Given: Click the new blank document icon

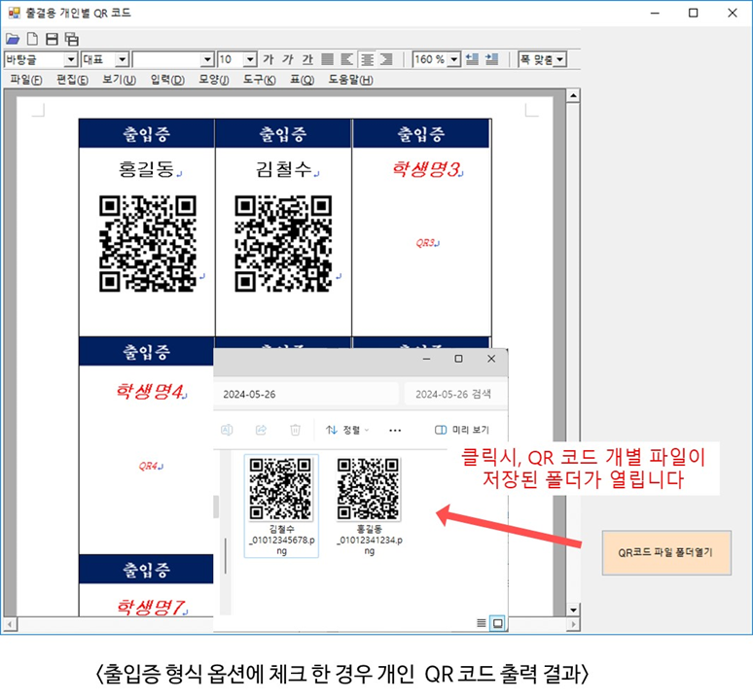Looking at the screenshot, I should coord(32,40).
